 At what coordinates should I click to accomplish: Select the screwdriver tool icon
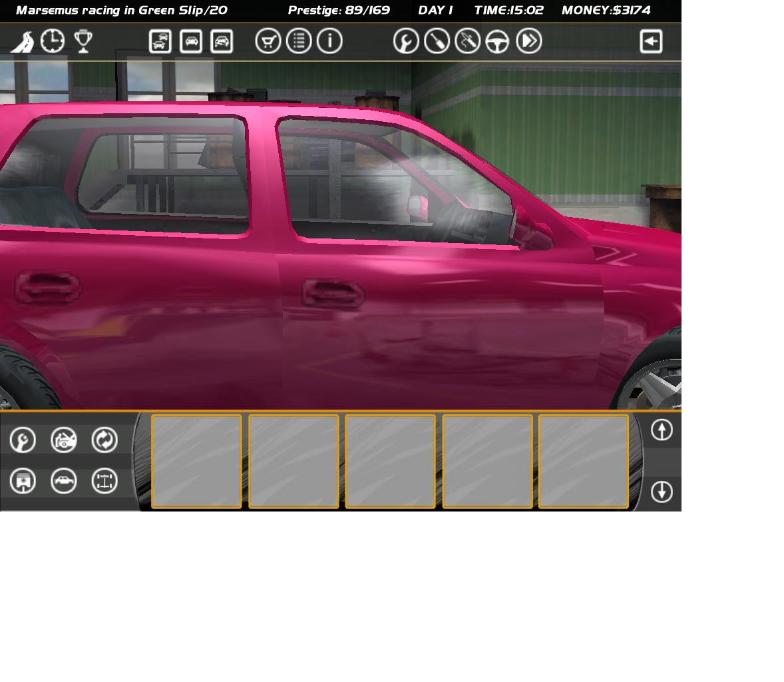point(437,41)
